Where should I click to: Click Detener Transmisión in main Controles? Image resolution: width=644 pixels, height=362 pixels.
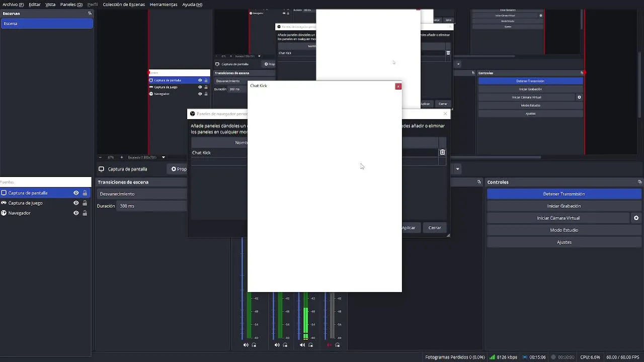tap(564, 194)
